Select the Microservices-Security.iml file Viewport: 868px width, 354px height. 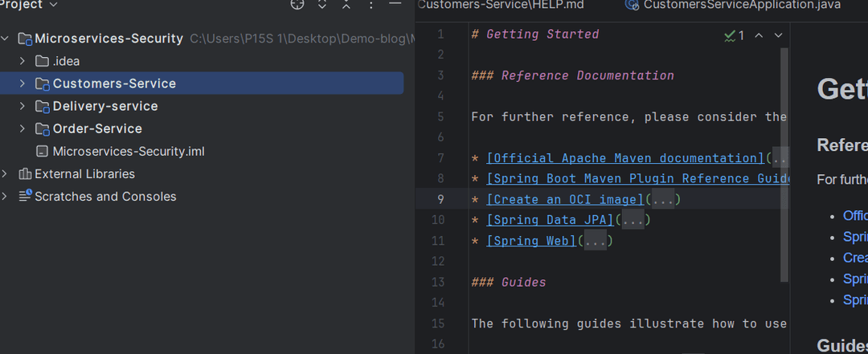coord(129,152)
